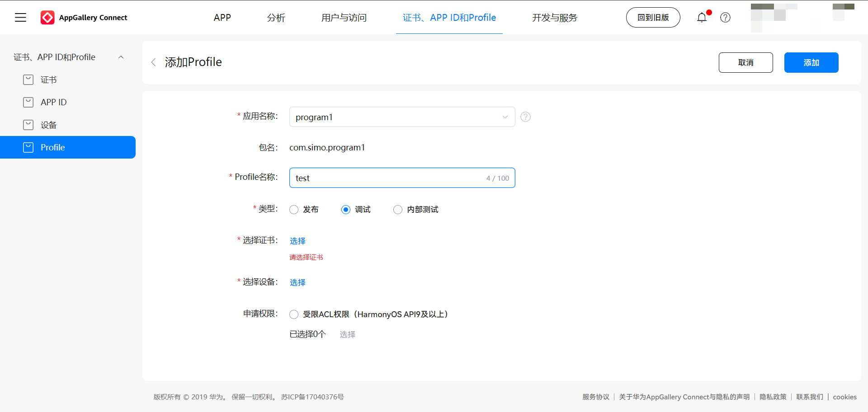Click 选择 link for 选择设备

point(297,283)
